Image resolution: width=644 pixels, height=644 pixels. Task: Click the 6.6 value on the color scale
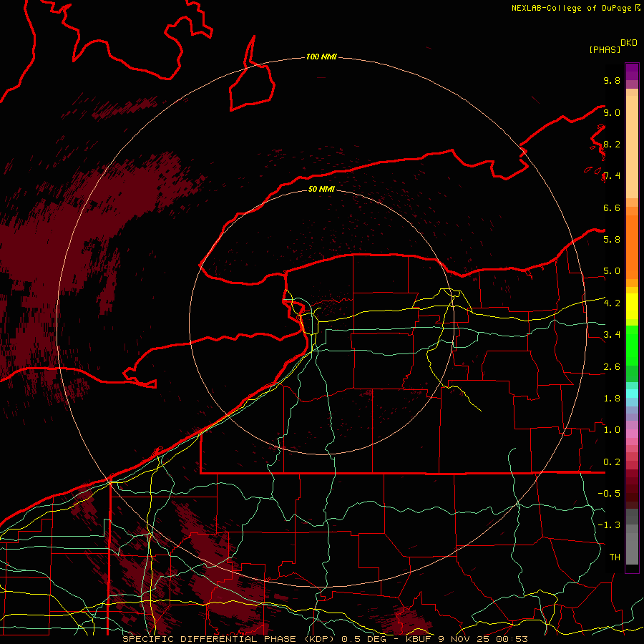click(x=612, y=208)
